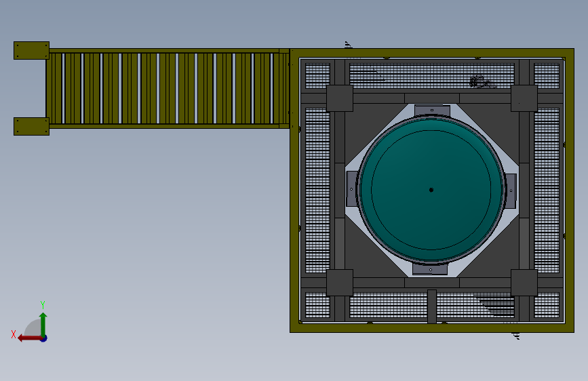Select the mounting bracket left of the tank
The height and width of the screenshot is (381, 588).
351,188
